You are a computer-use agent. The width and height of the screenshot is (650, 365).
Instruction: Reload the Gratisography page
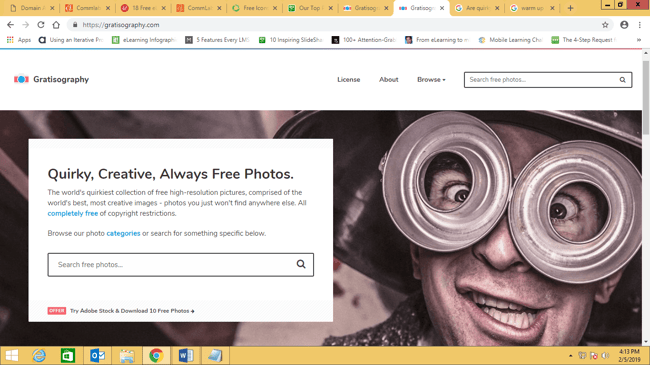[41, 25]
